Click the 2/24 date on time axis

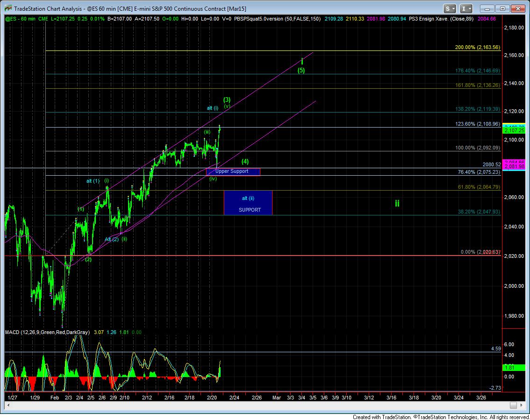(x=234, y=398)
